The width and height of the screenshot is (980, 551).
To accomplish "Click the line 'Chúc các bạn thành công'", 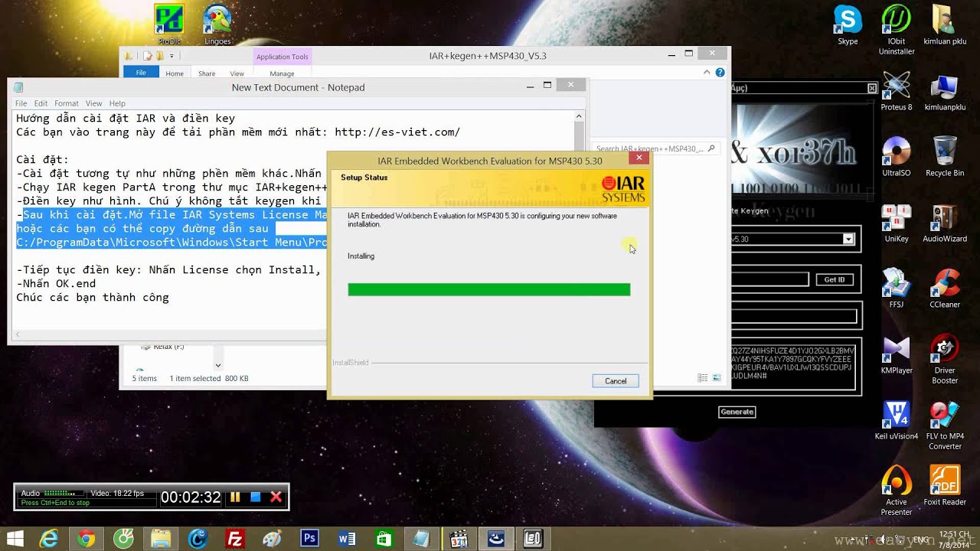I will tap(93, 298).
